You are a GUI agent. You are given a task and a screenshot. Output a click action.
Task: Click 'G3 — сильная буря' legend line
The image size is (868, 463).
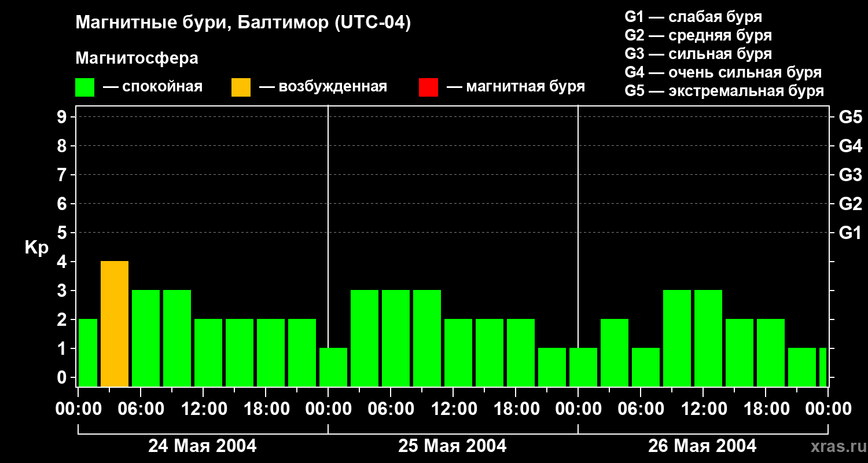(698, 54)
